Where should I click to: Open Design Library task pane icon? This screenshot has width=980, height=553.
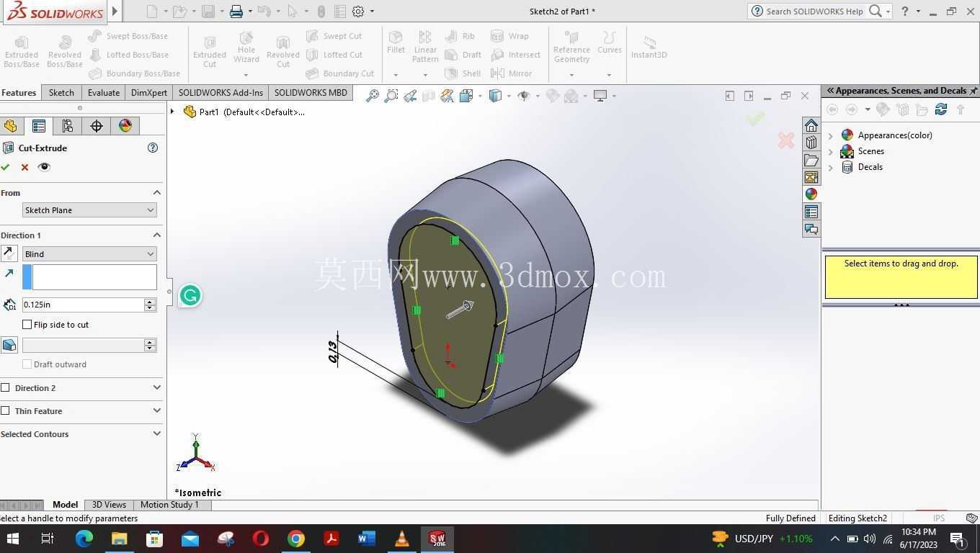811,143
